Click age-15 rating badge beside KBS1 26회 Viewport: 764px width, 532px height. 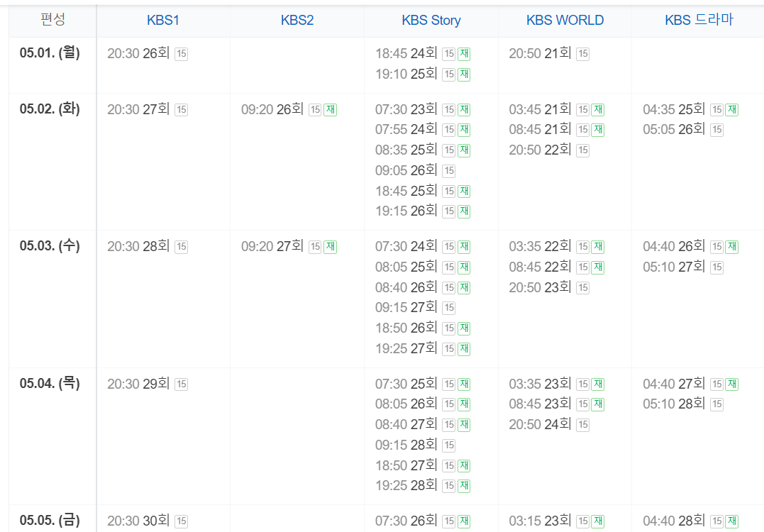tap(182, 54)
